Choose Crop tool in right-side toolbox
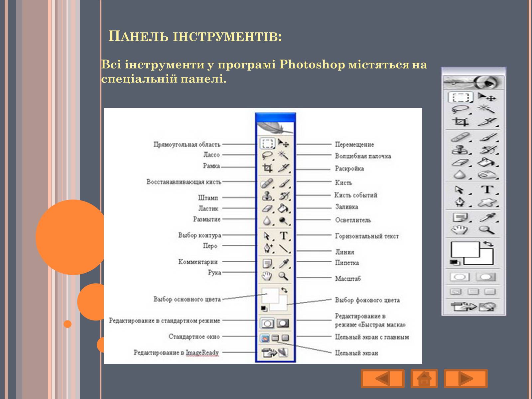This screenshot has height=399, width=532. point(461,122)
